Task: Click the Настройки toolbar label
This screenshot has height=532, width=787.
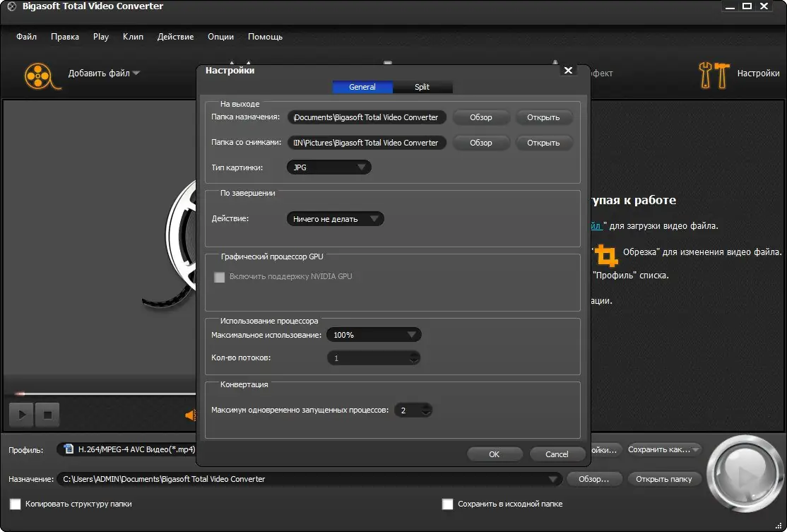Action: coord(759,73)
